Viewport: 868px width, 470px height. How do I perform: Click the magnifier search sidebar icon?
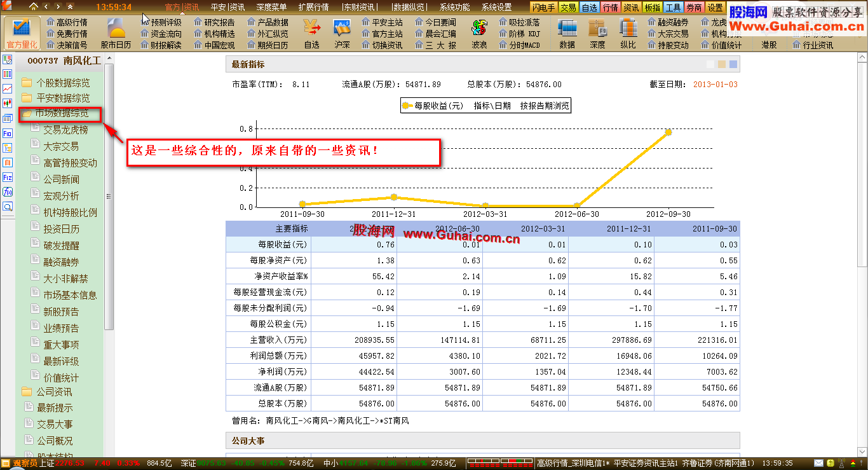click(8, 207)
